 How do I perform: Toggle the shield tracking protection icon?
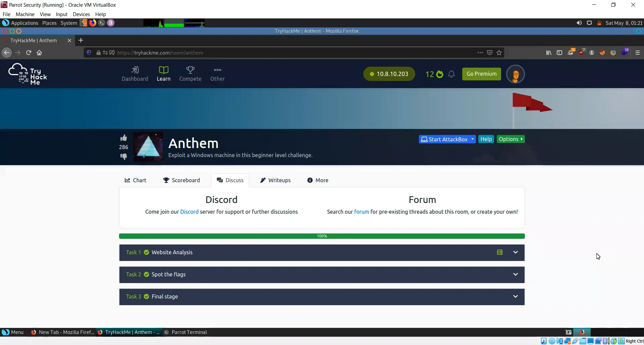pos(89,53)
